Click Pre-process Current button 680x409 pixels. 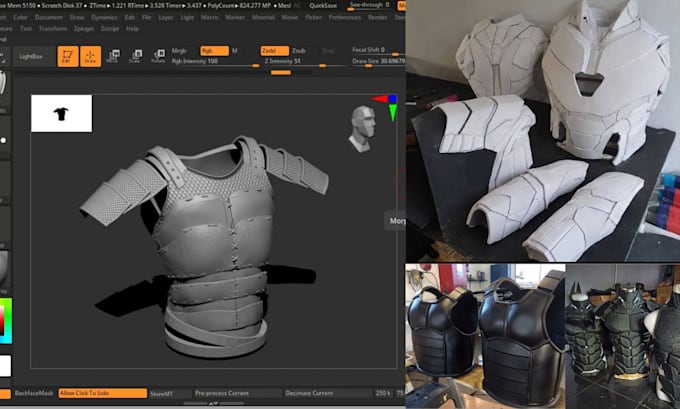pos(237,393)
